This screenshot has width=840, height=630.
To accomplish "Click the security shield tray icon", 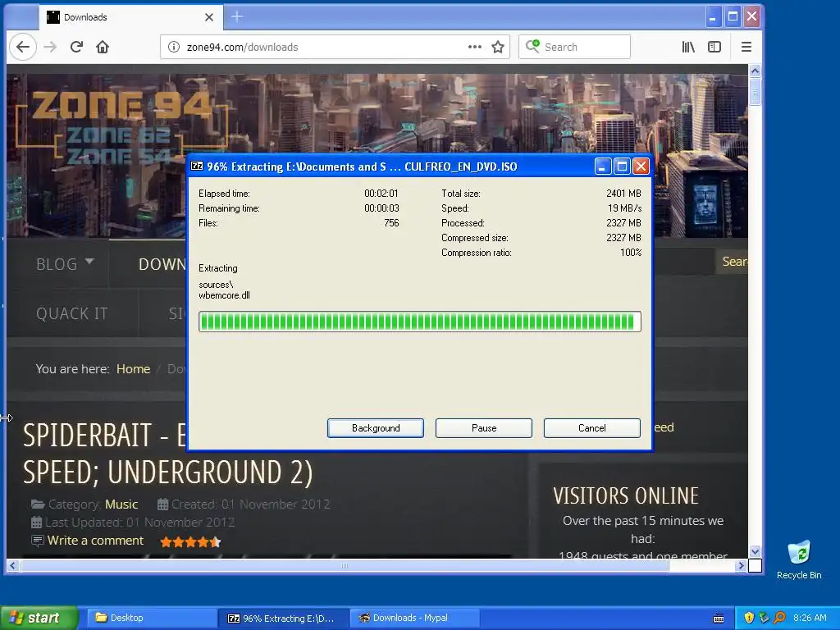I will coord(749,618).
